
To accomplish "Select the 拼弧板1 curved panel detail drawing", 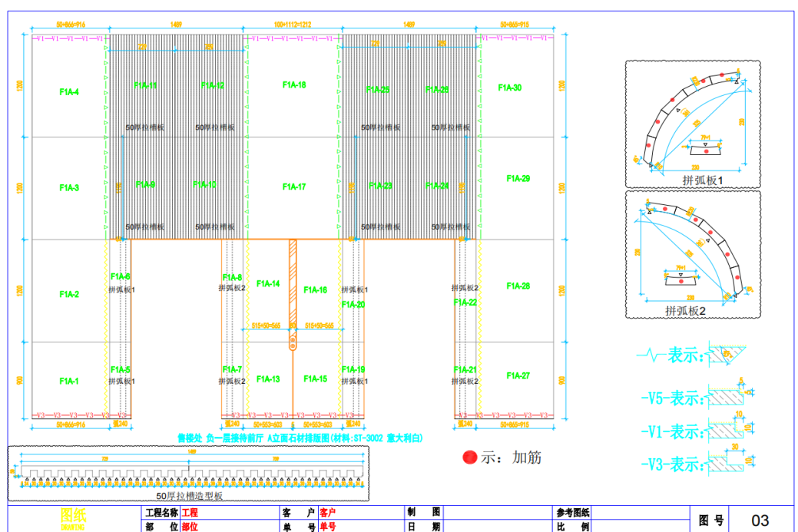I will 692,124.
